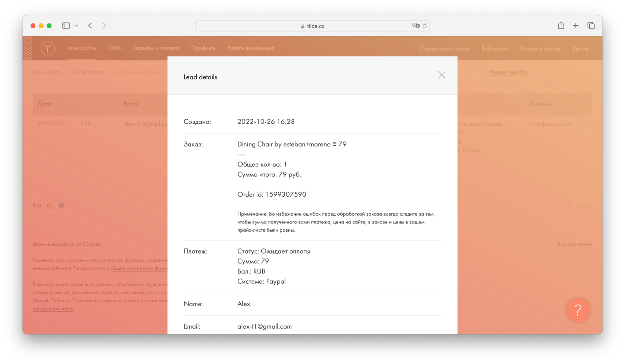Click the Экспорт заявок link
The image size is (625, 364).
point(574,244)
